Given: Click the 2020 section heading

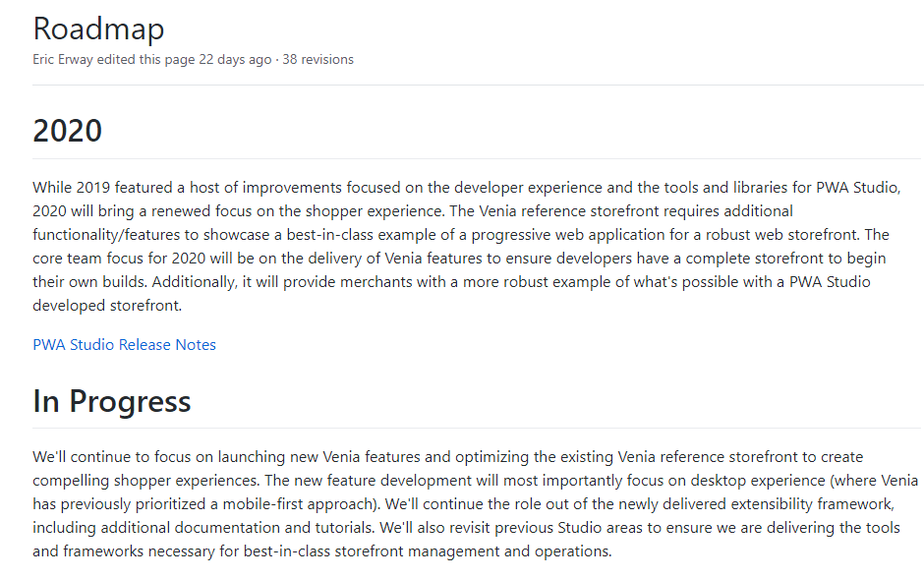Looking at the screenshot, I should click(x=67, y=130).
